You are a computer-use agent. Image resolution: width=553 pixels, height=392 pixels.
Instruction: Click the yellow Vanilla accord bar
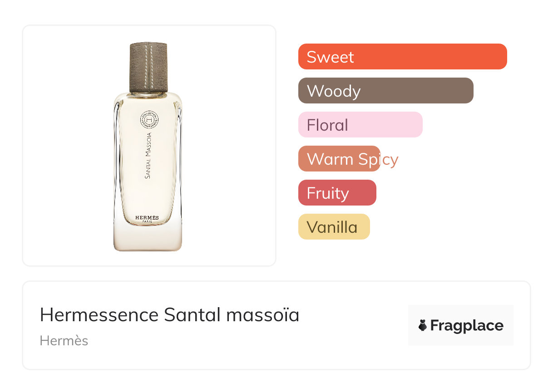coord(334,227)
